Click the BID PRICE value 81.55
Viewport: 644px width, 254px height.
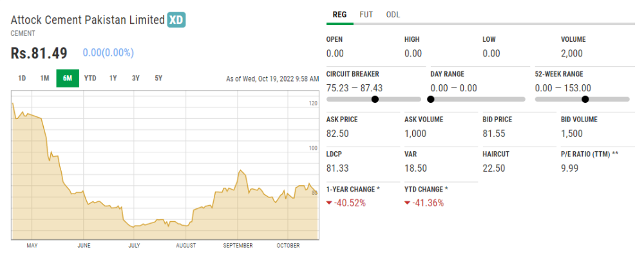494,133
